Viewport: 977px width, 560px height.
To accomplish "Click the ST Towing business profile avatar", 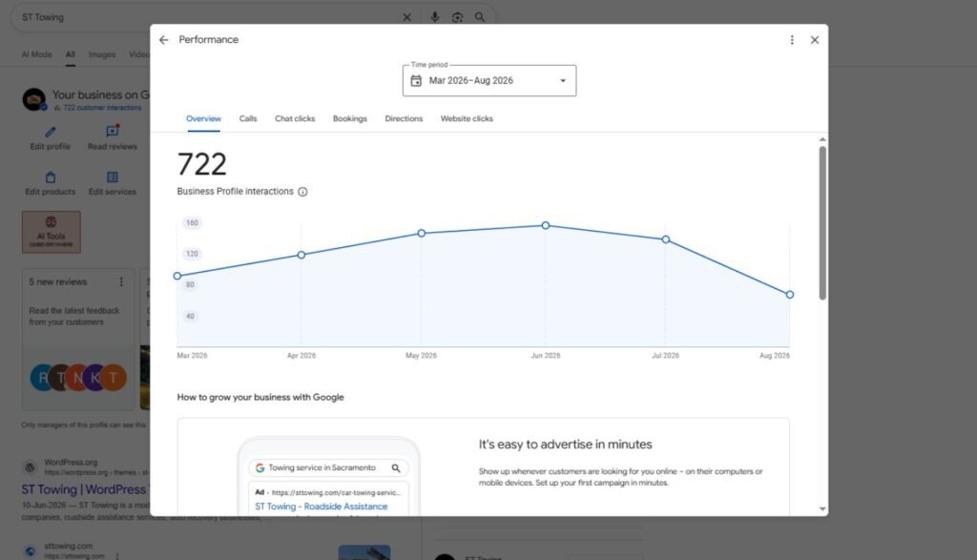I will pos(33,99).
